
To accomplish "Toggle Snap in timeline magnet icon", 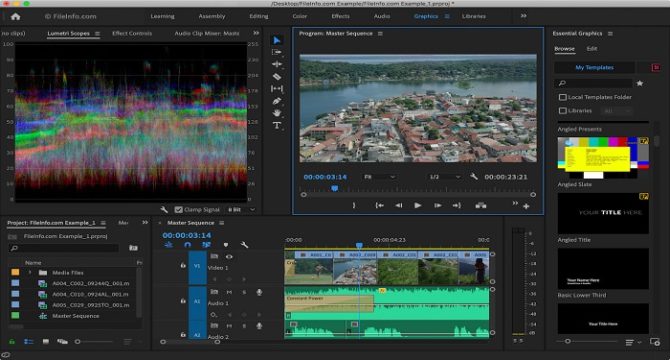I will 187,245.
